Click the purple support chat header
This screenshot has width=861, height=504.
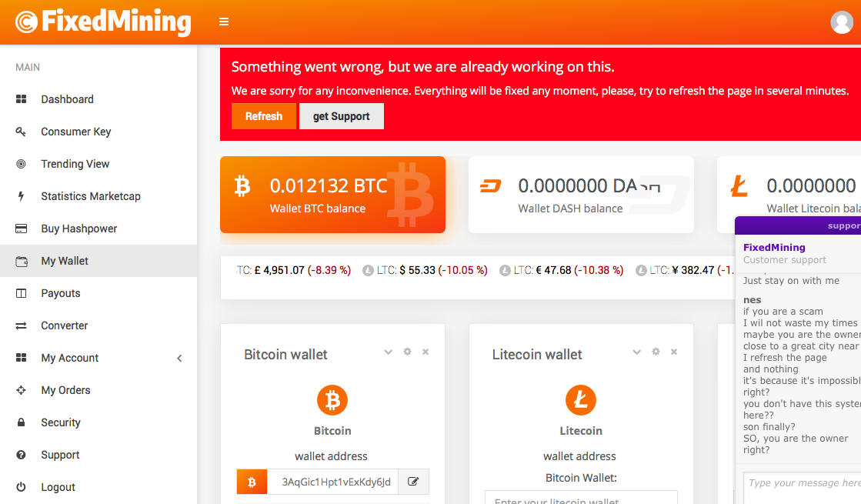pos(798,225)
